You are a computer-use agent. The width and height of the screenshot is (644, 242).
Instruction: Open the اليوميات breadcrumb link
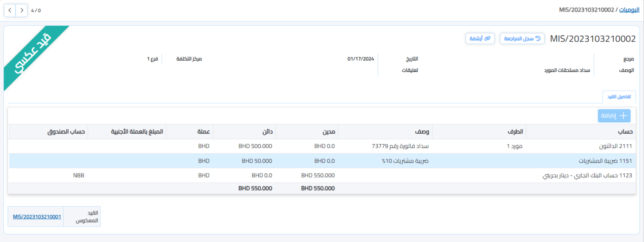point(629,10)
